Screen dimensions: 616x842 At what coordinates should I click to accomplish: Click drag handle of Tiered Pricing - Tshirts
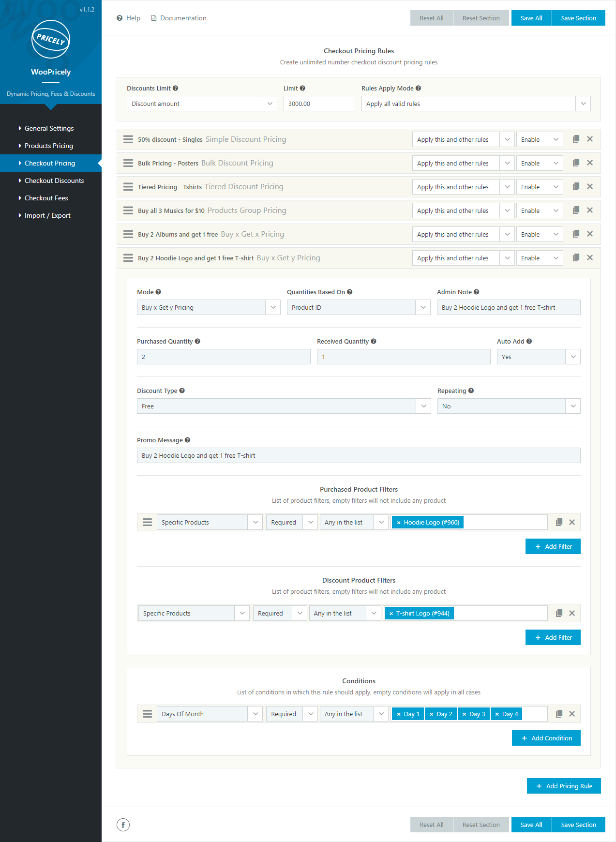pyautogui.click(x=128, y=187)
